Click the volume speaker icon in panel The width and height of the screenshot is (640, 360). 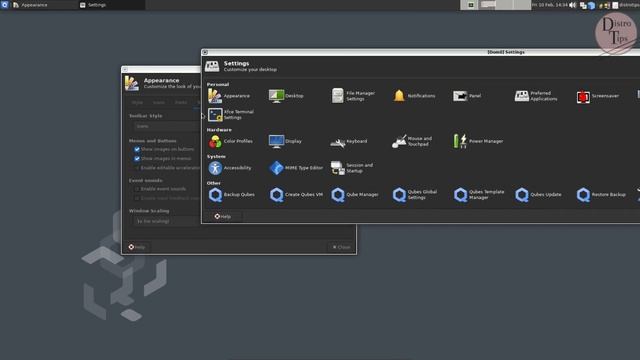[x=573, y=5]
